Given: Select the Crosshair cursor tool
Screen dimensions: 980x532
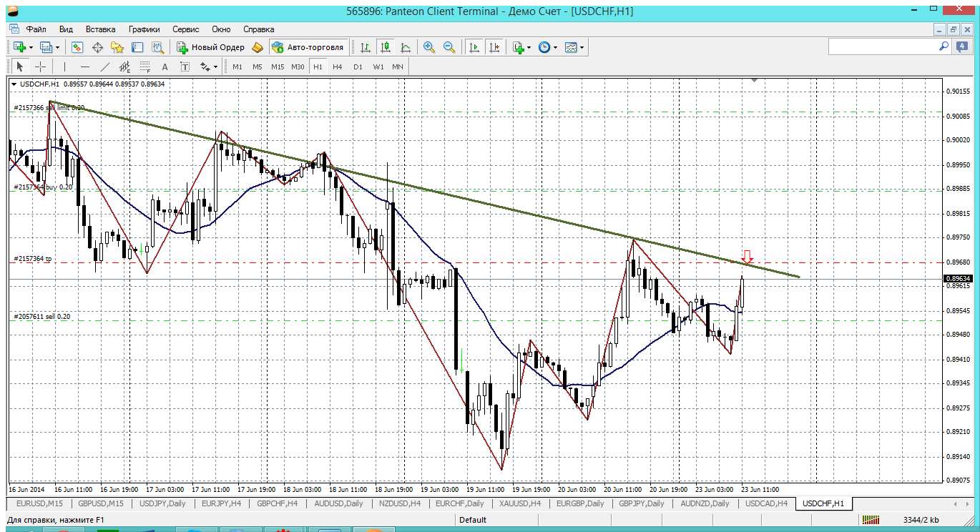Looking at the screenshot, I should click(x=41, y=66).
